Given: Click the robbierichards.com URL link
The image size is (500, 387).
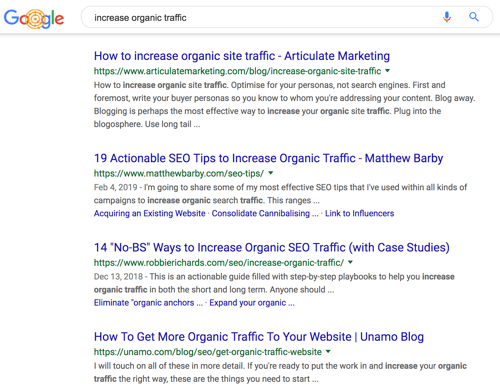Looking at the screenshot, I should coord(219,263).
